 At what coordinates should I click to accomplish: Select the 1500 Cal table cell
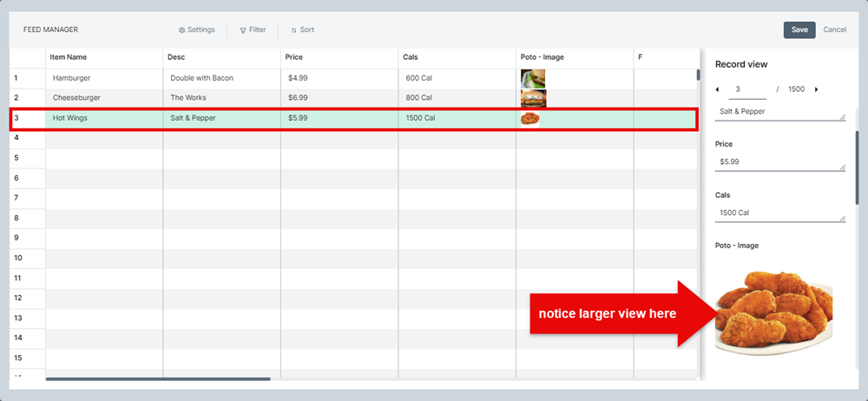point(457,119)
